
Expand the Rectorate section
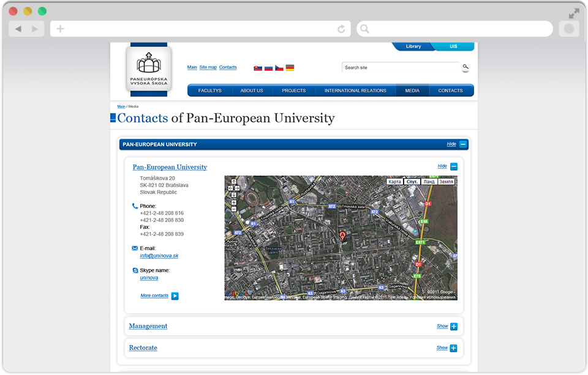tap(453, 348)
